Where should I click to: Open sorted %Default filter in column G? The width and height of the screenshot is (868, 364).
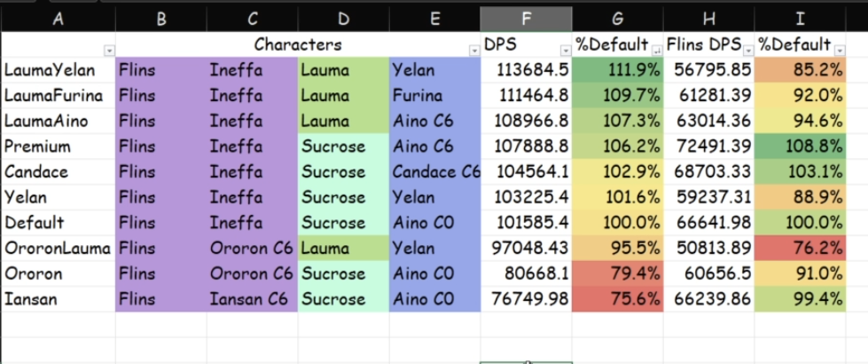pos(657,51)
